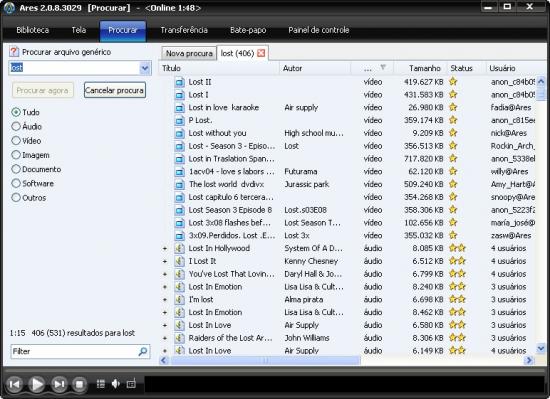Select the Software radio button
Viewport: 550px width, 399px height.
[x=16, y=183]
